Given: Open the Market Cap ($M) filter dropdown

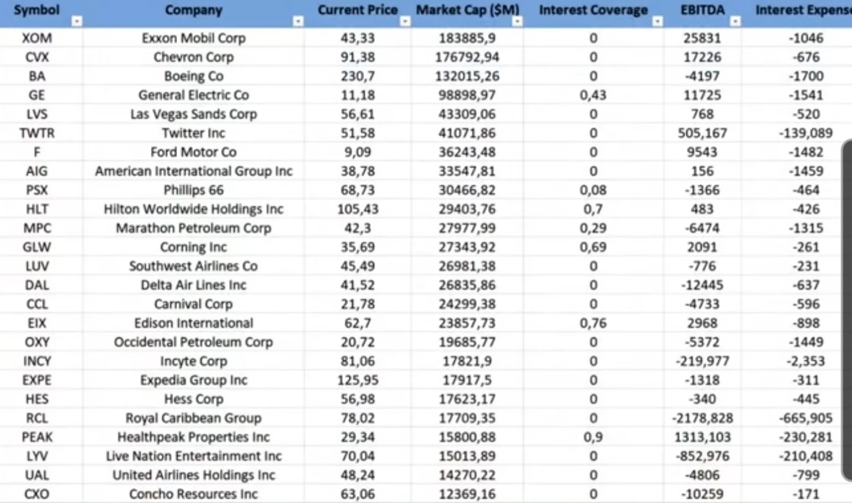Looking at the screenshot, I should tap(517, 22).
